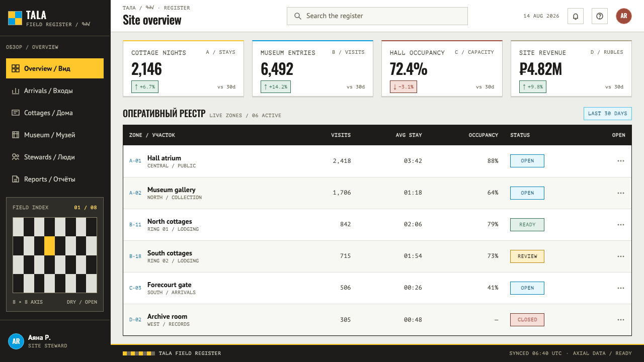Click the Museum building icon

click(16, 135)
